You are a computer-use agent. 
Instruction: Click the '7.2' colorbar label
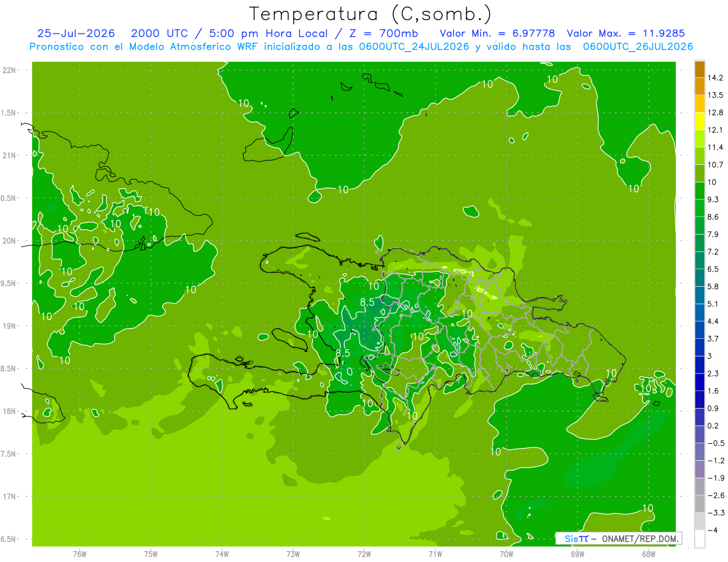[714, 252]
